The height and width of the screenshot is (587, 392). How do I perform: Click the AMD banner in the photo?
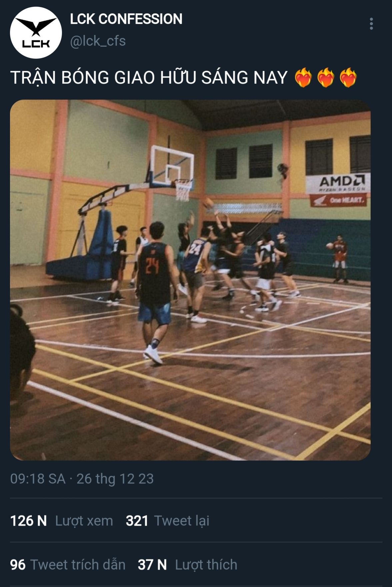coord(338,183)
